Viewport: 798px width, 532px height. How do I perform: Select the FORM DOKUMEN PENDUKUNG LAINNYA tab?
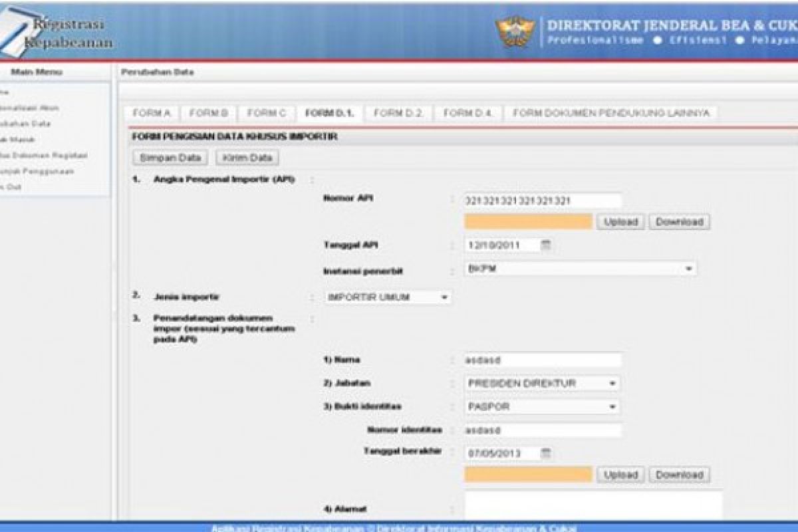coord(612,113)
